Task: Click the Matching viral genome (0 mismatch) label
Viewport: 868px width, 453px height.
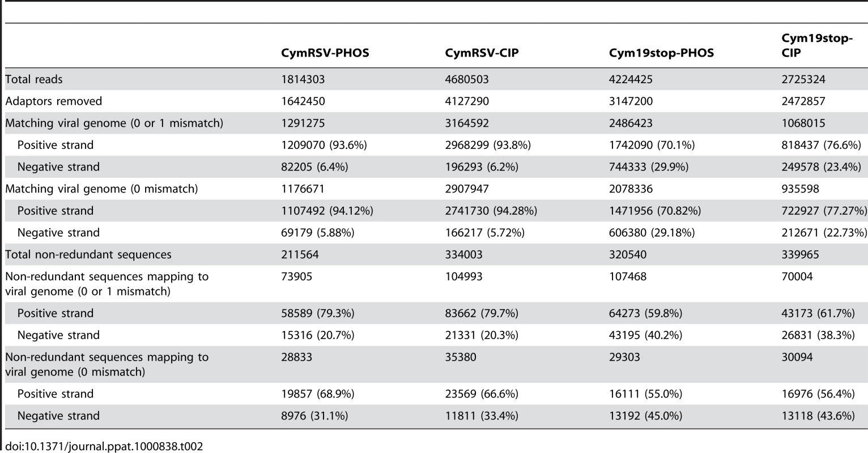Action: click(x=101, y=189)
